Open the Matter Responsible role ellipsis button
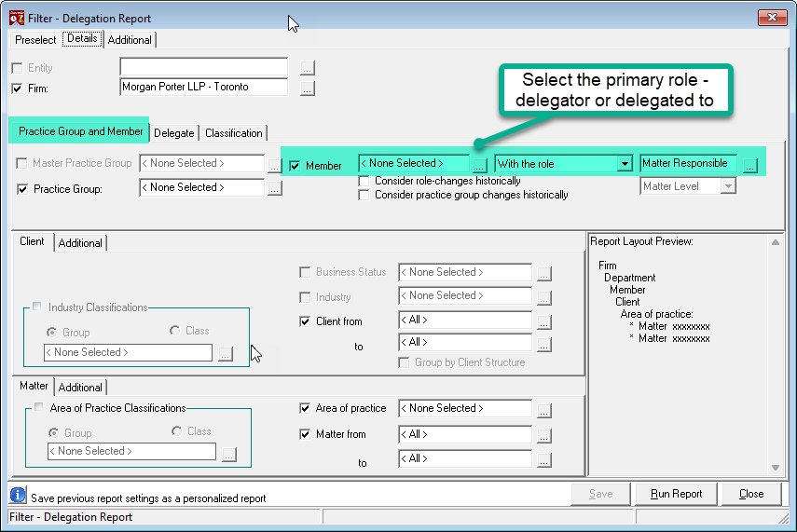797x532 pixels. 750,165
